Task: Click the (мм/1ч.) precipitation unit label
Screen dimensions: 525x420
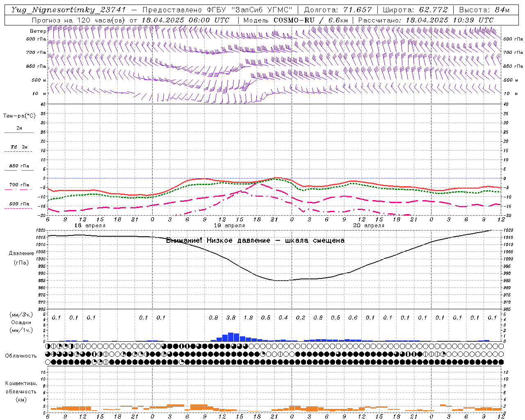Action: click(x=21, y=330)
